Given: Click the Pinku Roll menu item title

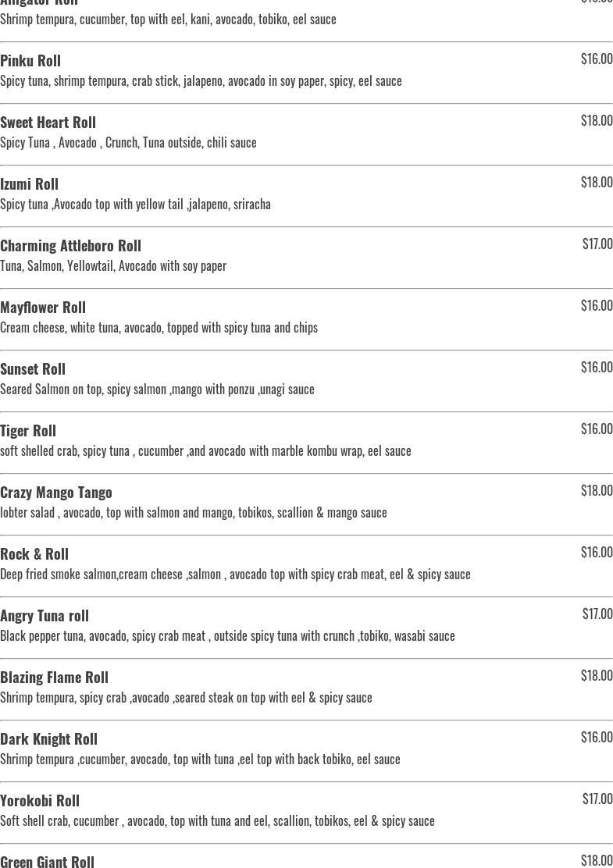Looking at the screenshot, I should point(30,60).
